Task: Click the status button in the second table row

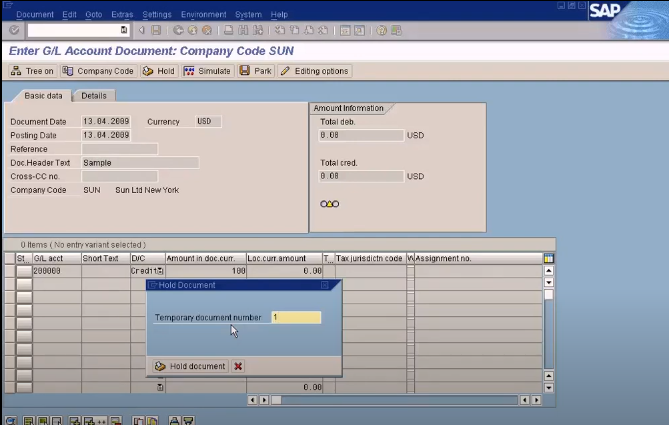Action: coord(24,284)
